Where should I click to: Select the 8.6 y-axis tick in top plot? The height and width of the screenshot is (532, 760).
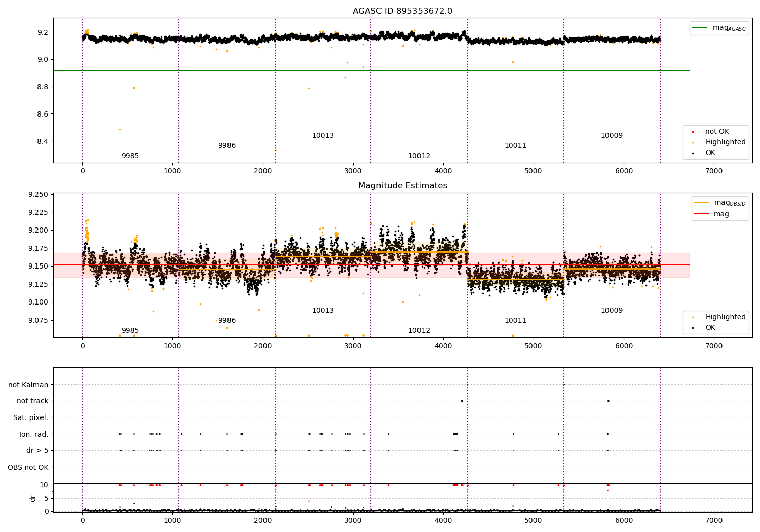click(x=43, y=115)
